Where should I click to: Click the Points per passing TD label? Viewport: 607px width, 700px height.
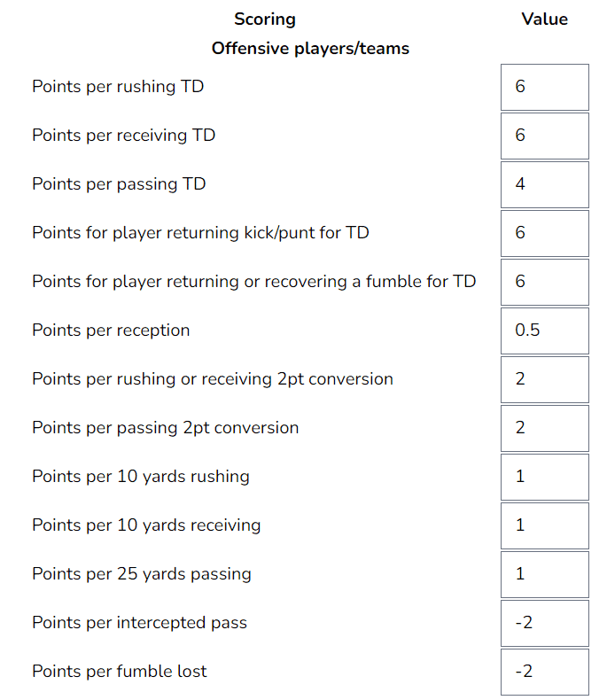click(x=119, y=184)
